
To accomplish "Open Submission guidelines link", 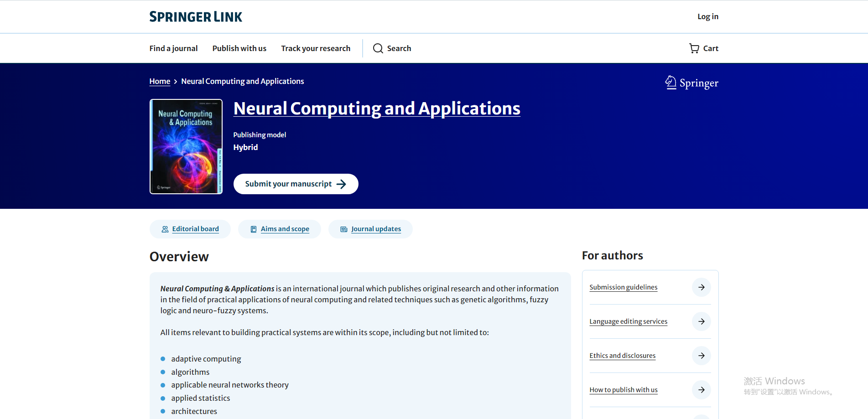I will click(624, 287).
